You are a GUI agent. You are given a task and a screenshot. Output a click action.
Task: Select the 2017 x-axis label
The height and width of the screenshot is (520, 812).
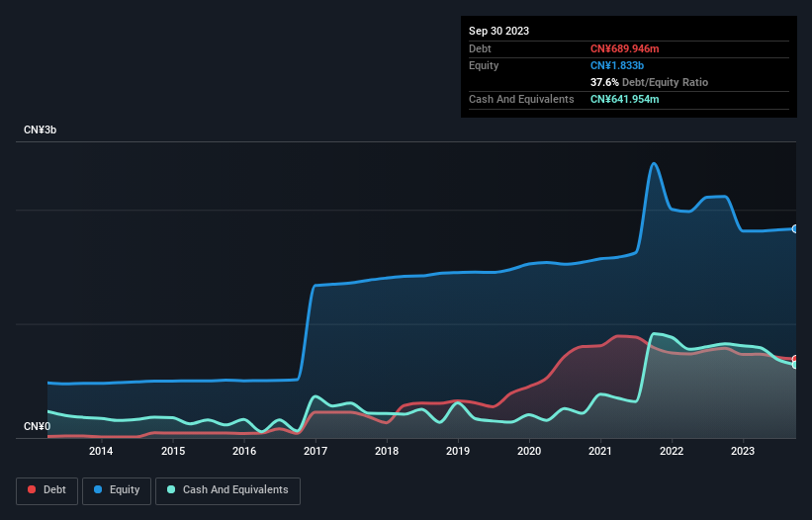pyautogui.click(x=316, y=451)
